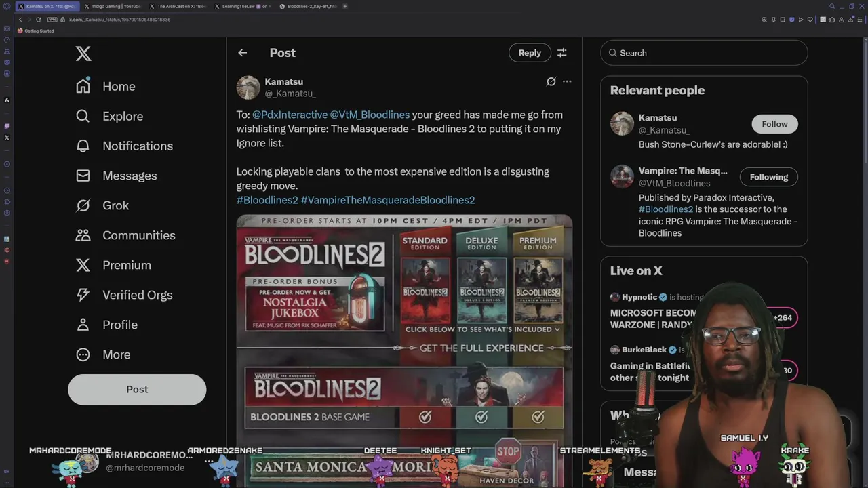Open the Explore page
The width and height of the screenshot is (868, 488).
pyautogui.click(x=109, y=116)
